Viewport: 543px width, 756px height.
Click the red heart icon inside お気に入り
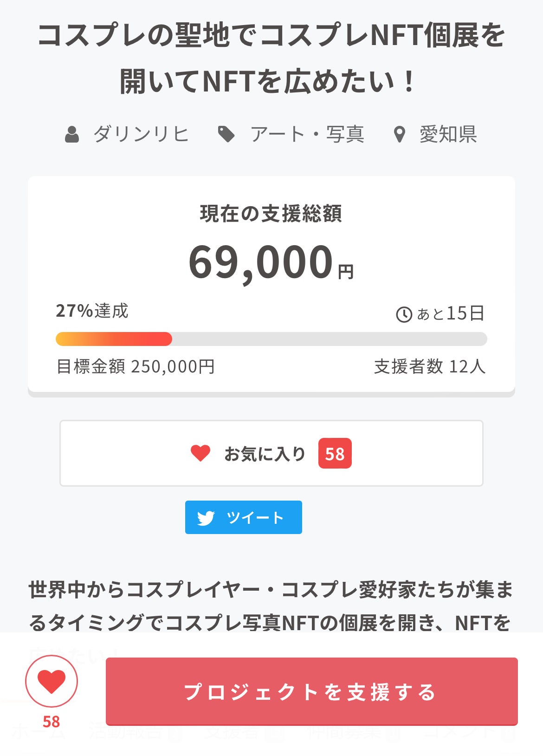tap(200, 453)
